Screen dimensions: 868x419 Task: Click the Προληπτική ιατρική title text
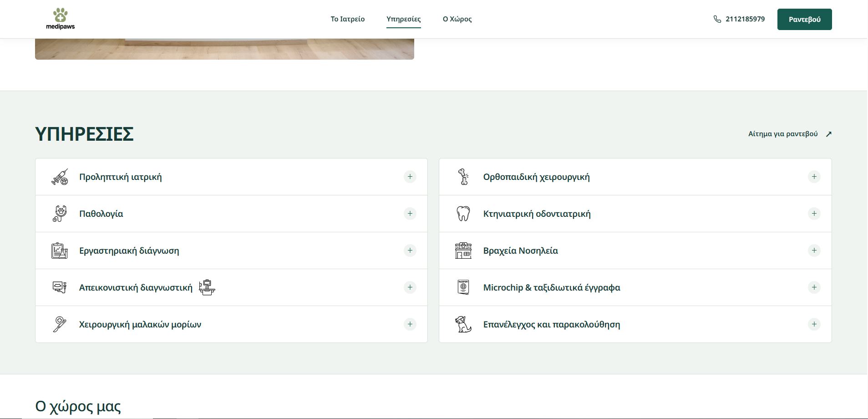click(121, 177)
